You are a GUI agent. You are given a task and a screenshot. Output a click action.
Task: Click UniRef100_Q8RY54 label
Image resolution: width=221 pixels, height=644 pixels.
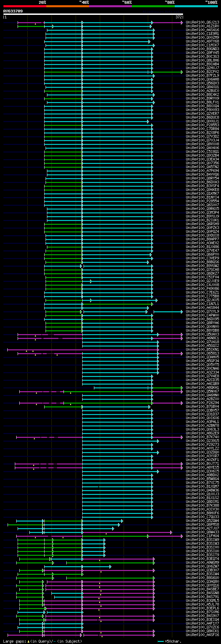202,178
